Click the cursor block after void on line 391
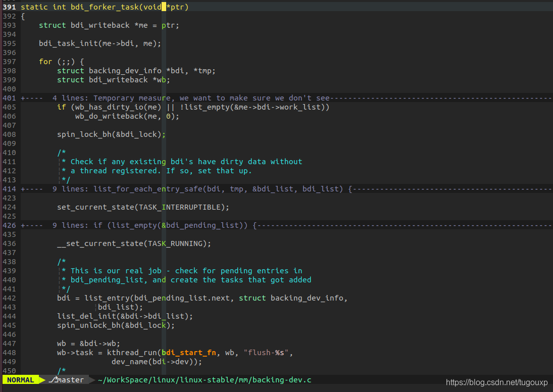This screenshot has width=553, height=392. point(164,7)
